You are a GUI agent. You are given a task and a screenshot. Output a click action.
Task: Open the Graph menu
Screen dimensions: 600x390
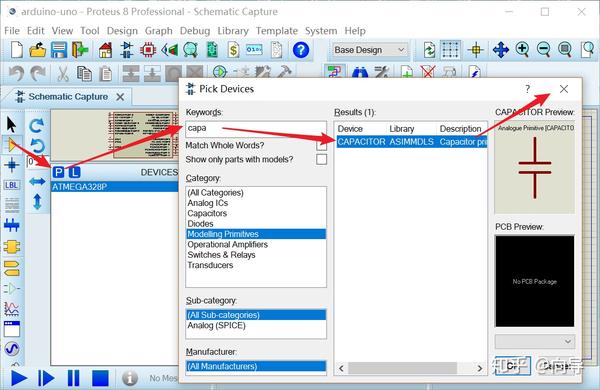click(x=158, y=31)
